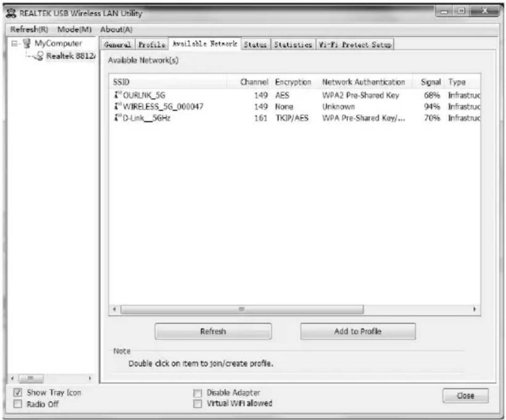The width and height of the screenshot is (506, 420).
Task: Click the MyComputer tree icon
Action: [x=27, y=43]
